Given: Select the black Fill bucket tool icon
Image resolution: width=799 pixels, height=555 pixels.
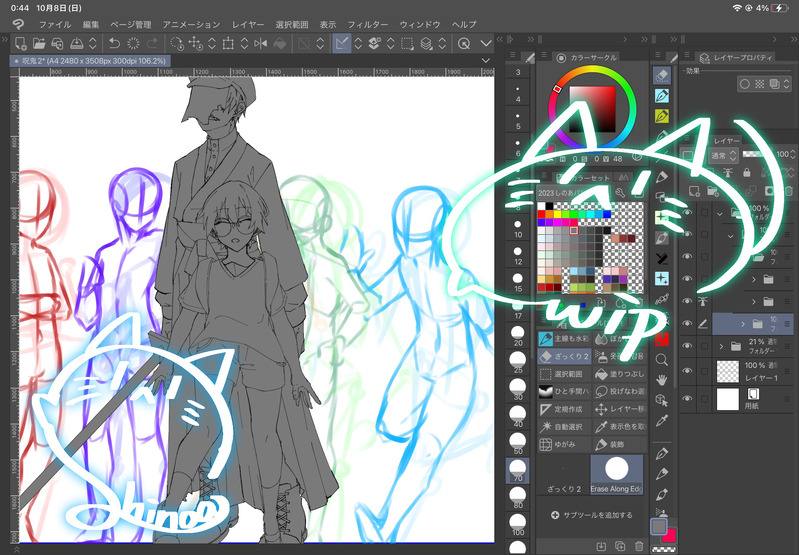Looking at the screenshot, I should pos(661,258).
